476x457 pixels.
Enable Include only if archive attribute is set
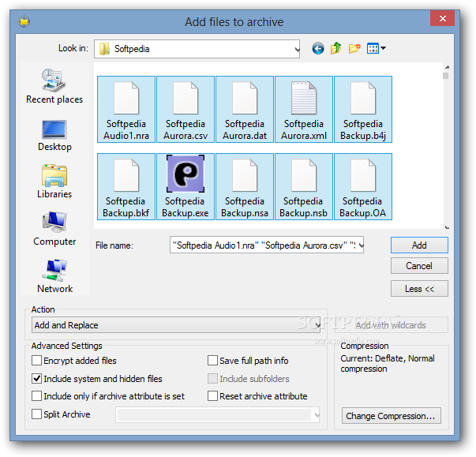click(x=37, y=396)
